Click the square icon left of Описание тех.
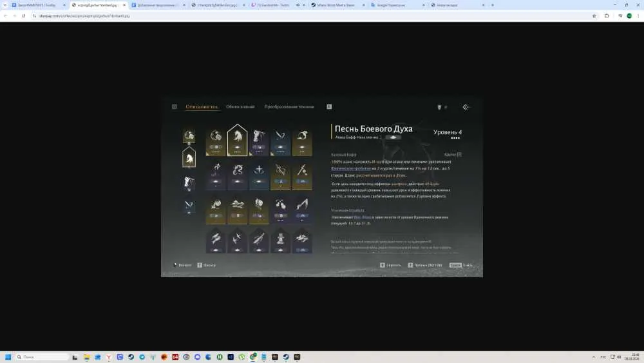This screenshot has width=644, height=363. 175,106
